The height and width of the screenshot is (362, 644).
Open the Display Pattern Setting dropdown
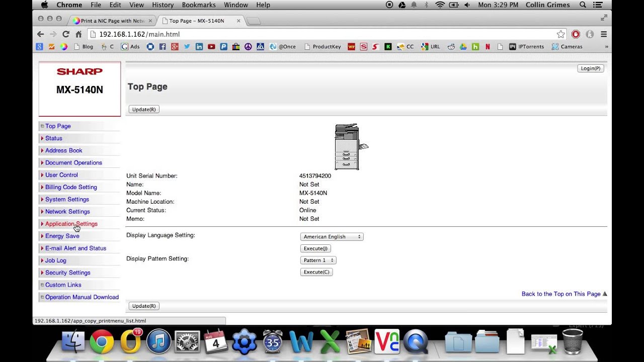(318, 260)
